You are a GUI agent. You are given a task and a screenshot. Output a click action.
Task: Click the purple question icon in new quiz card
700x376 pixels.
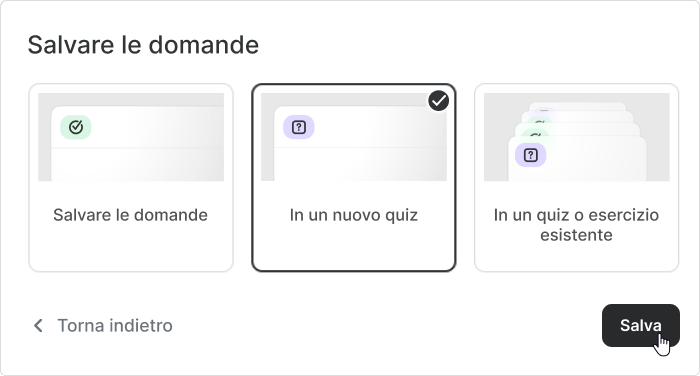(x=299, y=127)
